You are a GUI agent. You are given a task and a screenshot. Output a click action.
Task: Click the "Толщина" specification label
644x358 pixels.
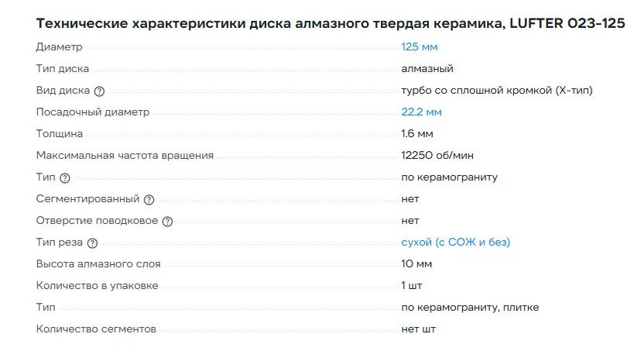[x=60, y=134]
